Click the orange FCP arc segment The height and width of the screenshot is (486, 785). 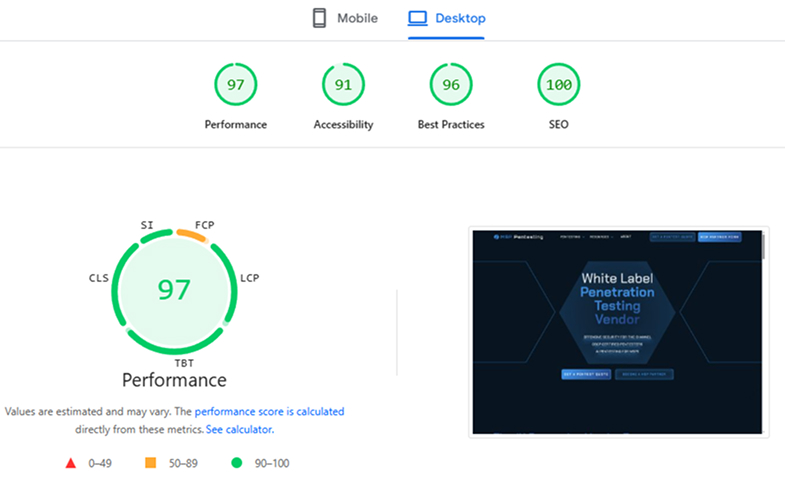(x=192, y=235)
